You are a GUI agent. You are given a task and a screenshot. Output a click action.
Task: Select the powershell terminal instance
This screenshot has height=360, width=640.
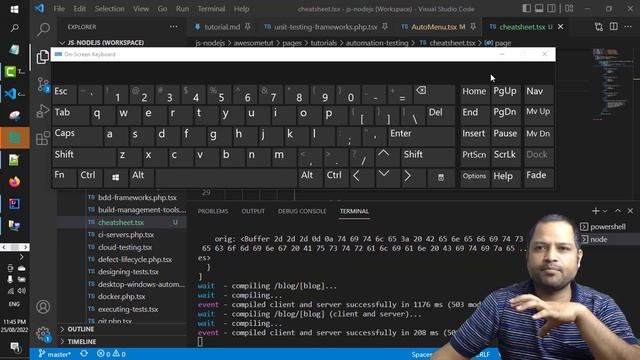(x=608, y=227)
